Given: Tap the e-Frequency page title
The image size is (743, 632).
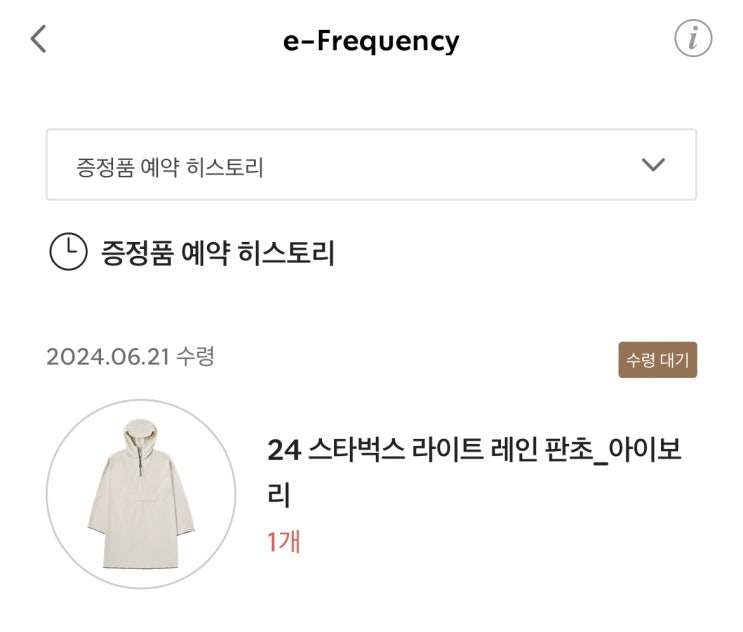Looking at the screenshot, I should click(x=371, y=41).
